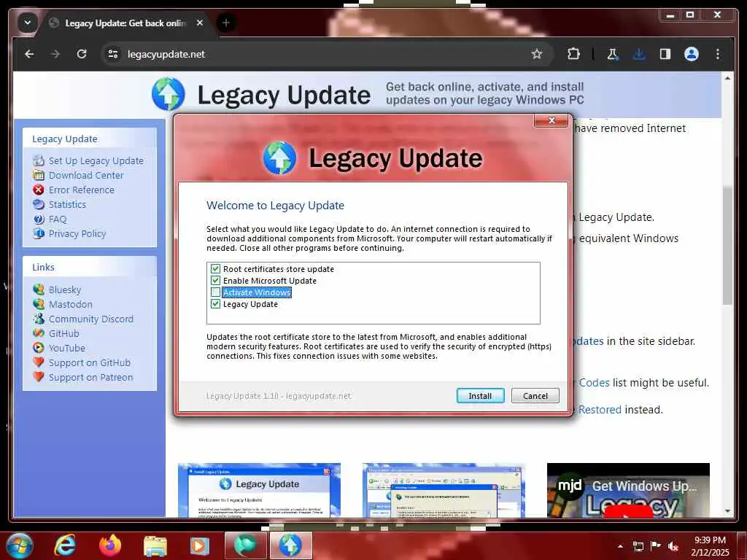Switch to Legacy Update installer taskbar button
747x560 pixels.
(291, 545)
